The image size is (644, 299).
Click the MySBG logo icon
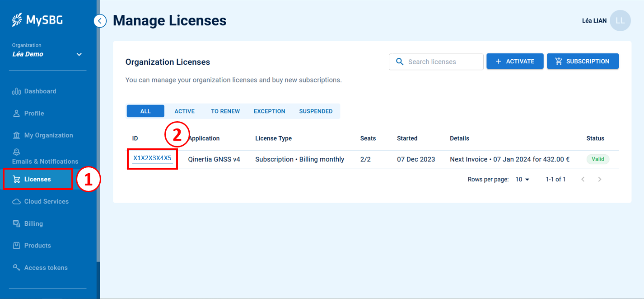[x=17, y=20]
